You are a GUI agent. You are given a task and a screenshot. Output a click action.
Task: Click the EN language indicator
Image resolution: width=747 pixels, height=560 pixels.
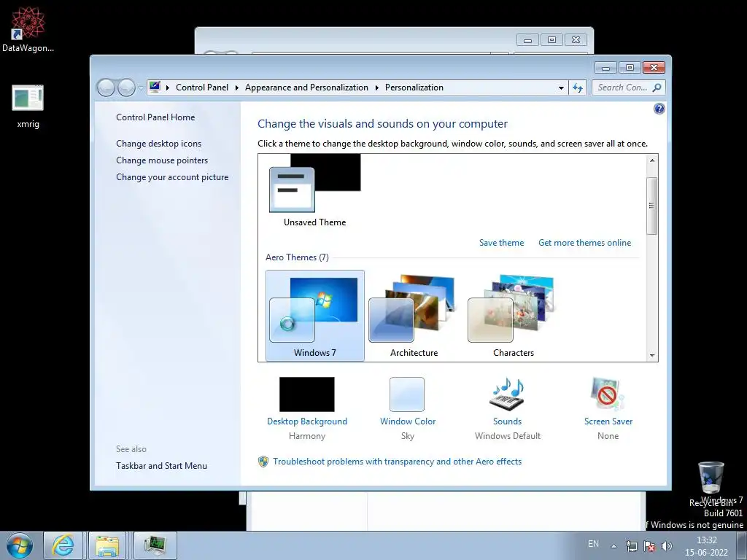click(593, 544)
